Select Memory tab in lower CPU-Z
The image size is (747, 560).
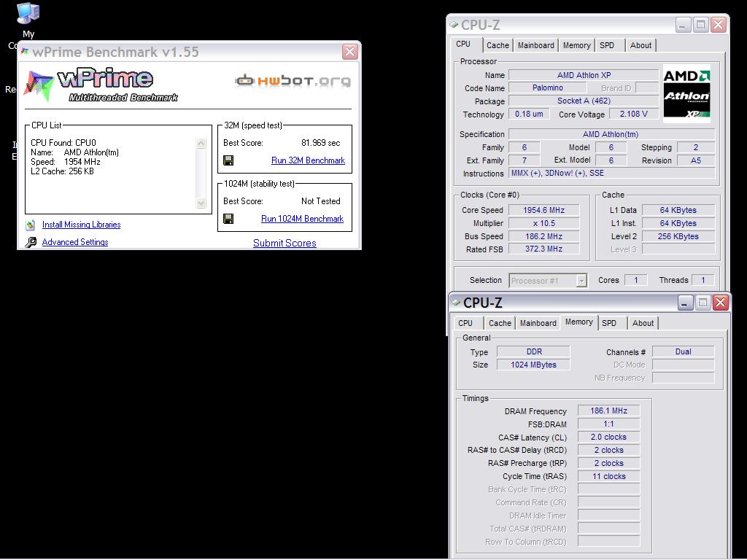click(x=578, y=322)
